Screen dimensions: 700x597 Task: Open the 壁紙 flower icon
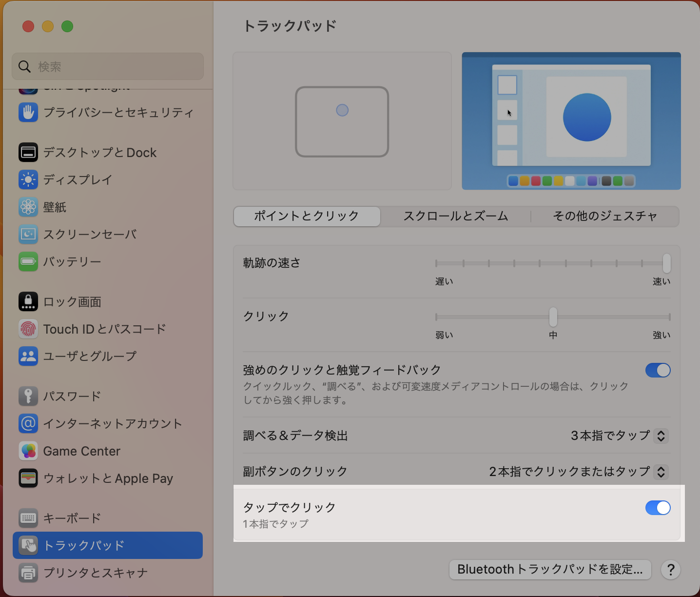pos(28,207)
